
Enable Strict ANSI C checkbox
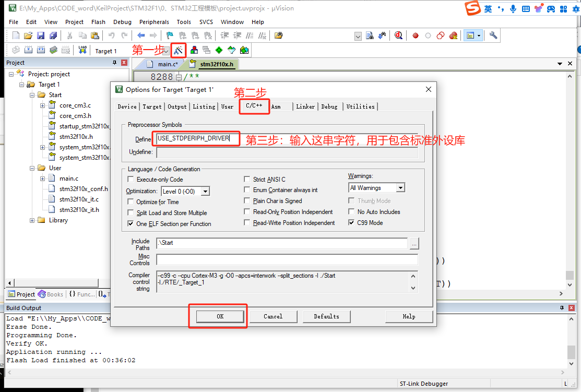point(247,179)
